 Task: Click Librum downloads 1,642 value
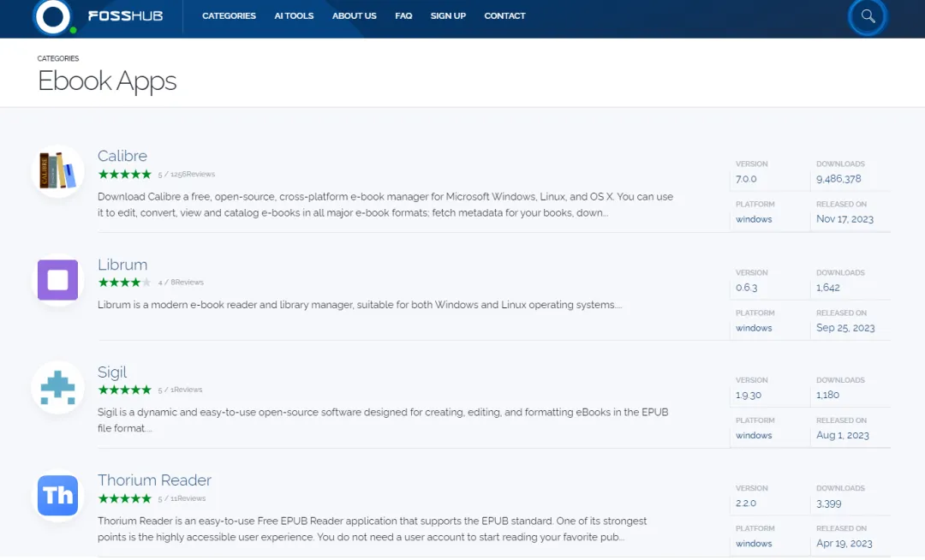(x=827, y=288)
